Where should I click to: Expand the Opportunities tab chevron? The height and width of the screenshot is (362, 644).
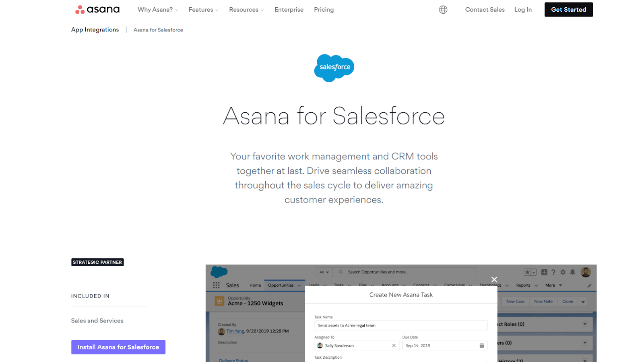tap(299, 285)
